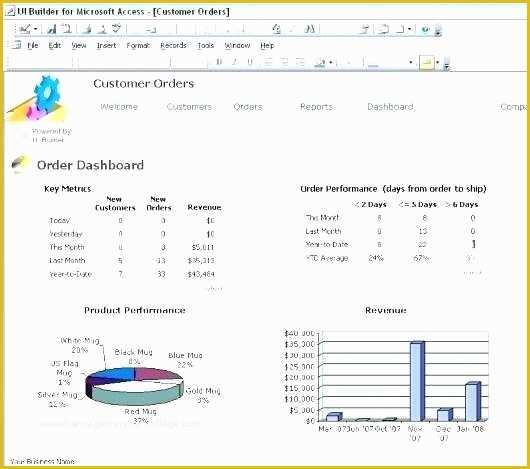Open the New Object dropdown arrow
Viewport: 530px width, 469px height.
point(409,29)
